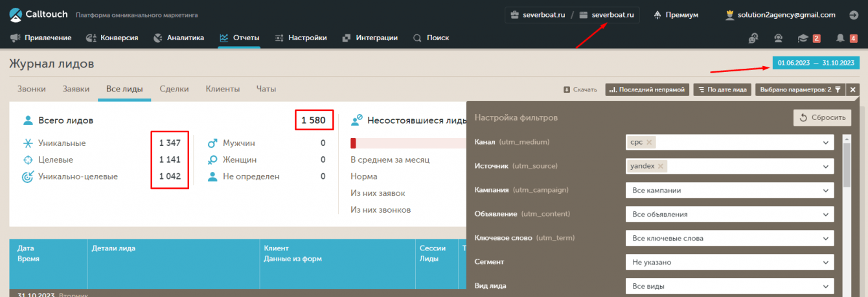Image resolution: width=868 pixels, height=297 pixels.
Task: Click the Журнал лидов page title
Action: [52, 64]
